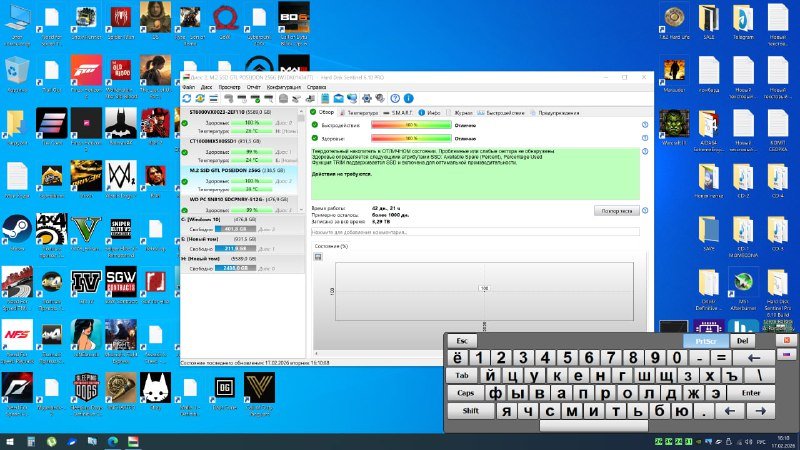Screen dimensions: 800x450
Task: Click the refresh icon in Hard Disk Sentinel toolbar
Action: [187, 98]
